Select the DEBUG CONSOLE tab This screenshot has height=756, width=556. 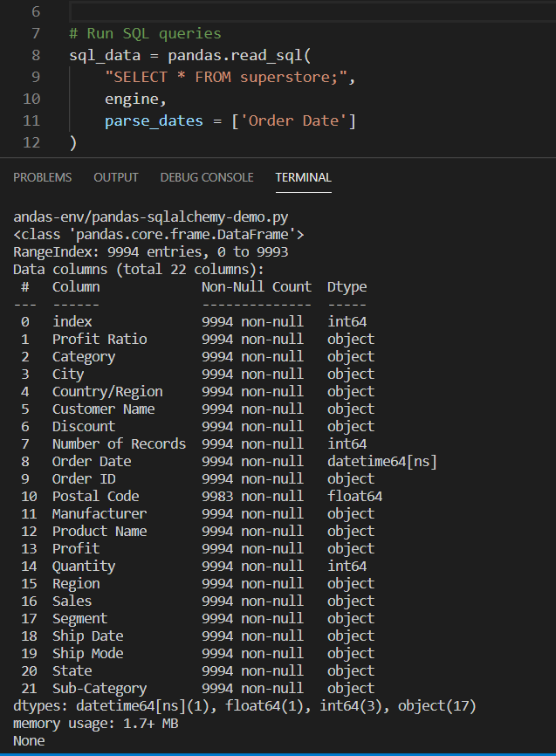click(206, 177)
